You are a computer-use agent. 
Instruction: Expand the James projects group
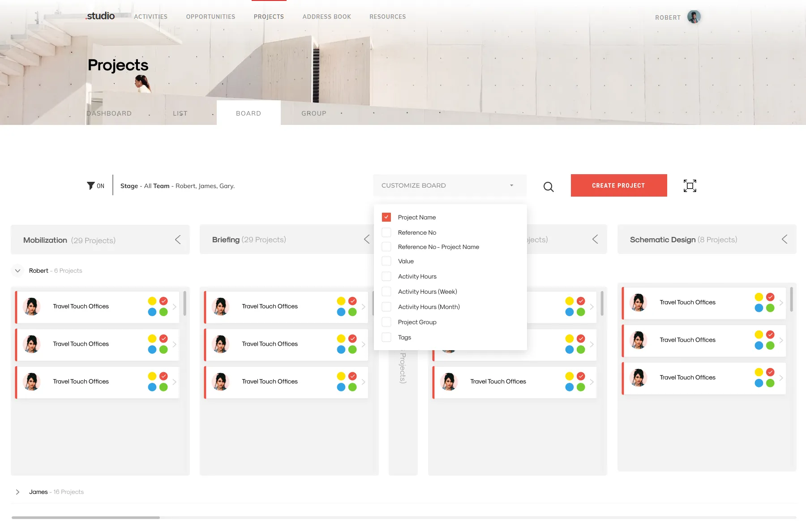pos(18,492)
